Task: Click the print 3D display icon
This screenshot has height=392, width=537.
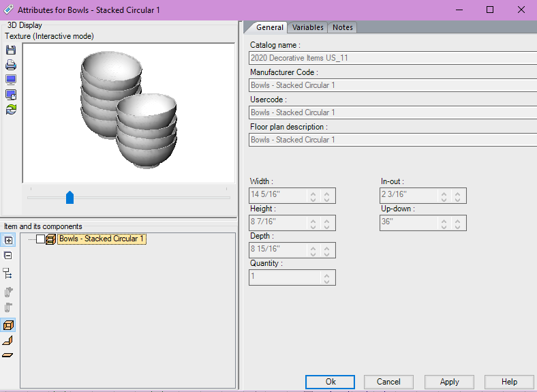Action: 11,65
